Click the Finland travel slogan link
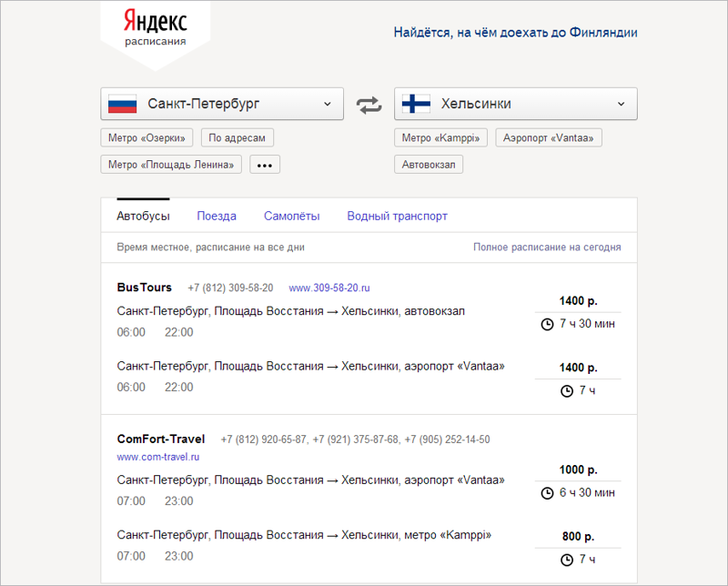 pyautogui.click(x=515, y=33)
